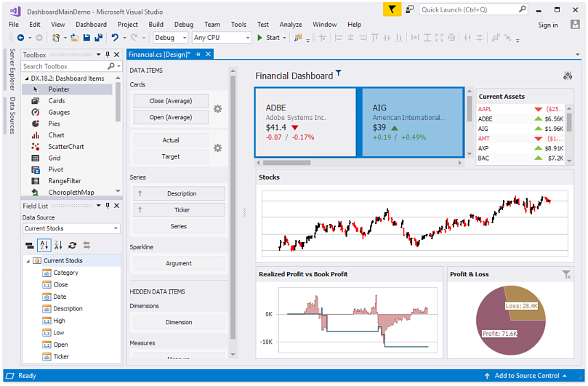The height and width of the screenshot is (386, 588).
Task: Toggle sort order on Ticker series
Action: 140,210
